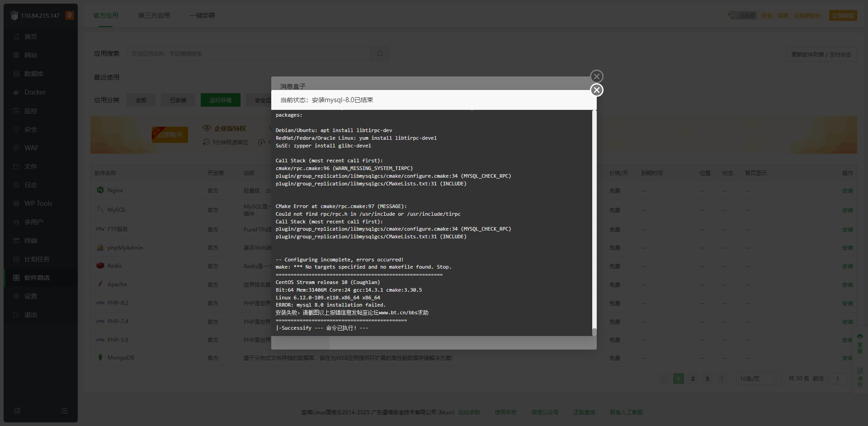Screen dimensions: 868x426
Task: Click 安装 in the Redis row
Action: tap(847, 266)
